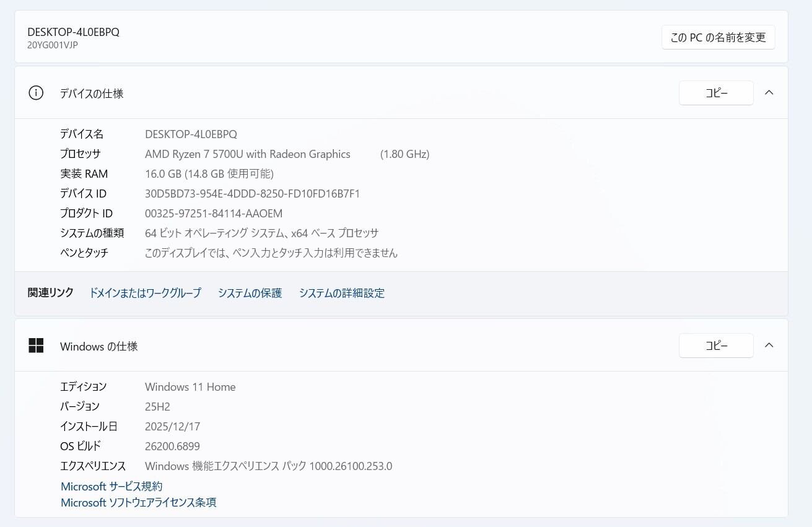812x527 pixels.
Task: Click the ペンとタッチ label
Action: [84, 253]
